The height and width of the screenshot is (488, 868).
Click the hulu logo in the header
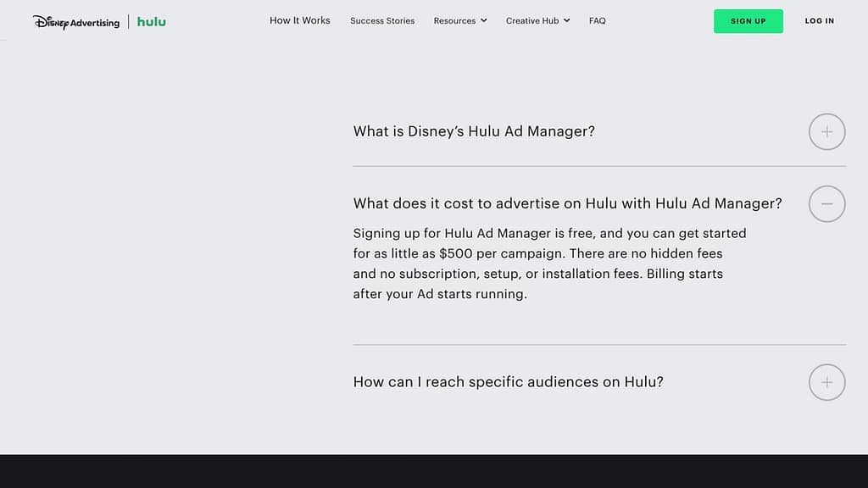(x=152, y=21)
